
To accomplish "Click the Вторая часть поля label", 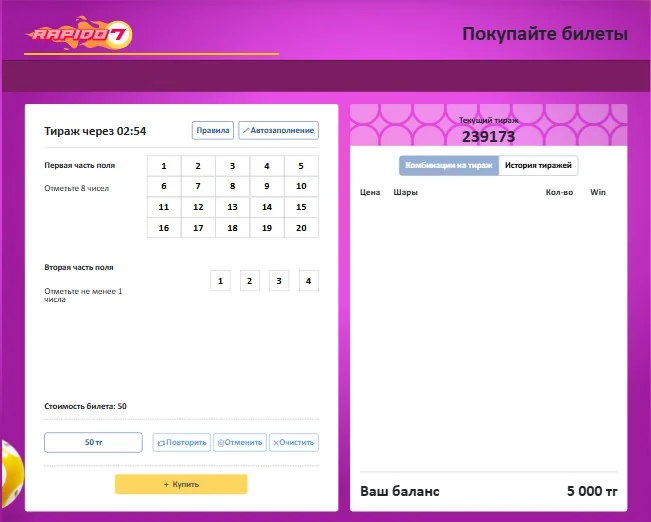I will (x=79, y=267).
